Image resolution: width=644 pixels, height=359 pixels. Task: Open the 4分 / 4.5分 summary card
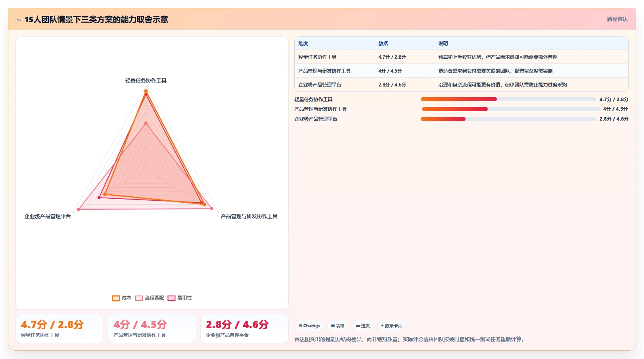pyautogui.click(x=152, y=328)
